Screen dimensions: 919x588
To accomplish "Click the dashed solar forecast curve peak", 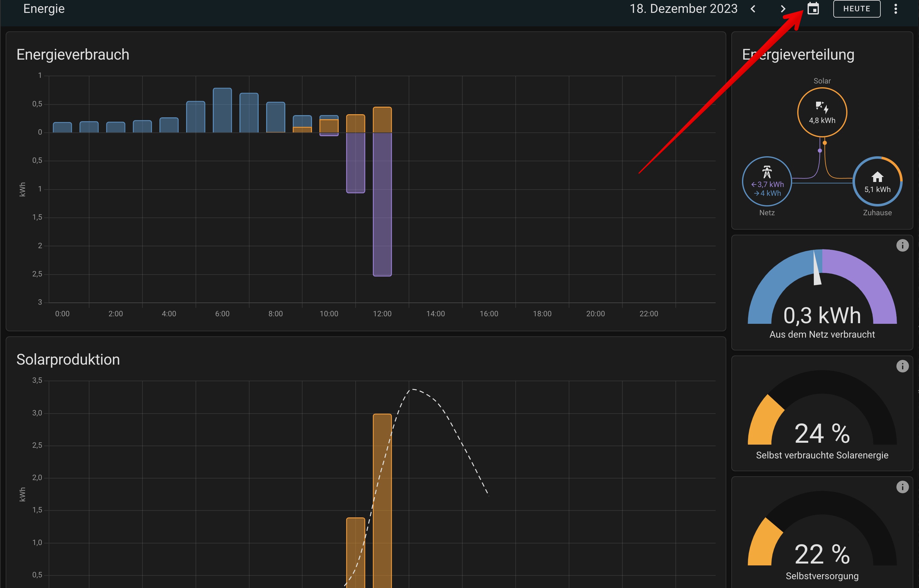I will click(x=413, y=389).
